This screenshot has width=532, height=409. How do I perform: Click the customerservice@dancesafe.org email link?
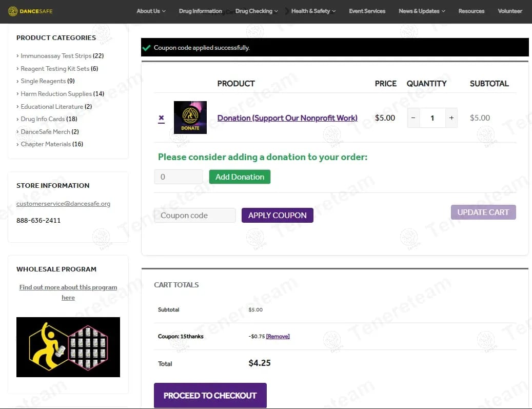63,204
